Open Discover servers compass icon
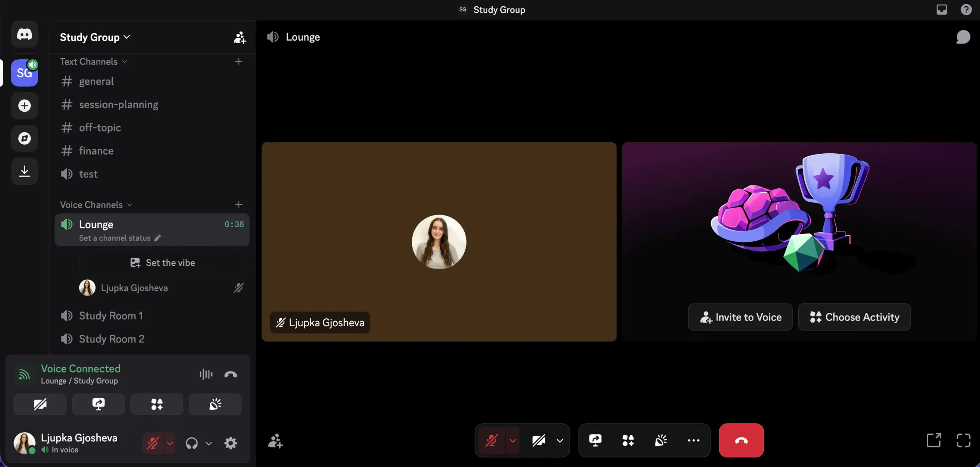Screen dimensions: 980x467 click(24, 138)
